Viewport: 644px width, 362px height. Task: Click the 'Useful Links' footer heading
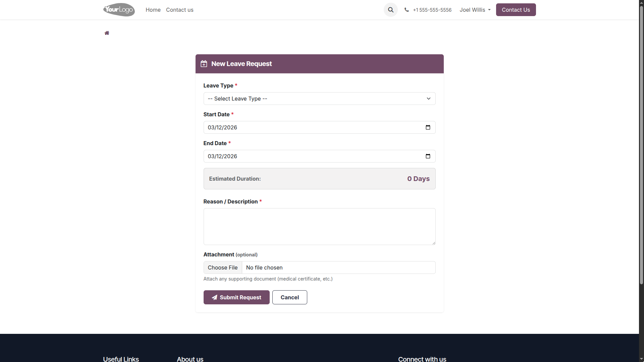121,359
